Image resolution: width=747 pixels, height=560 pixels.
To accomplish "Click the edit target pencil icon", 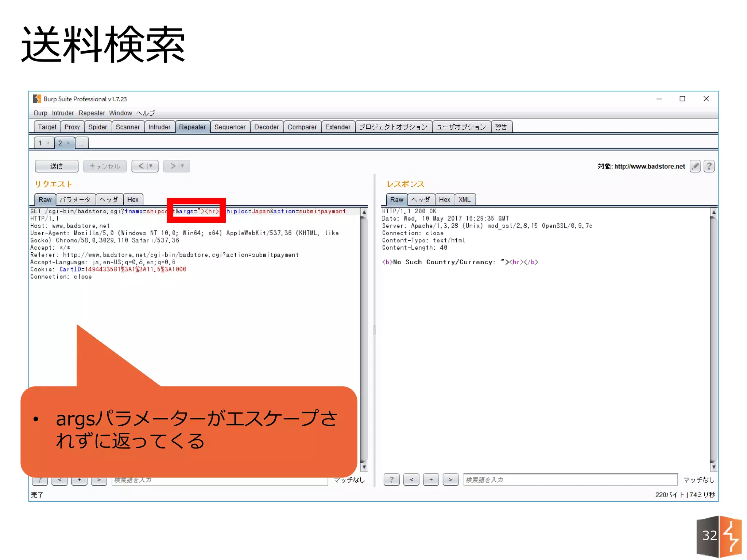I will tap(695, 166).
